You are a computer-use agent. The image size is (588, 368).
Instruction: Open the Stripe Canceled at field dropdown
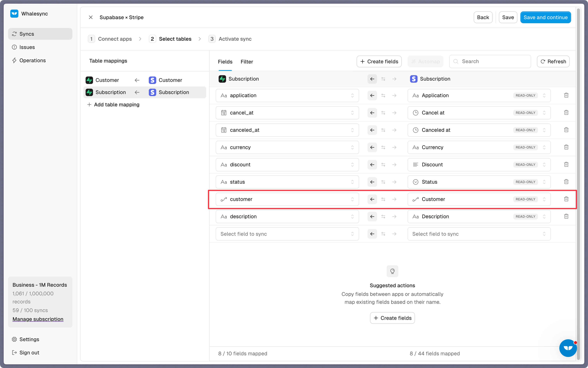click(x=479, y=130)
